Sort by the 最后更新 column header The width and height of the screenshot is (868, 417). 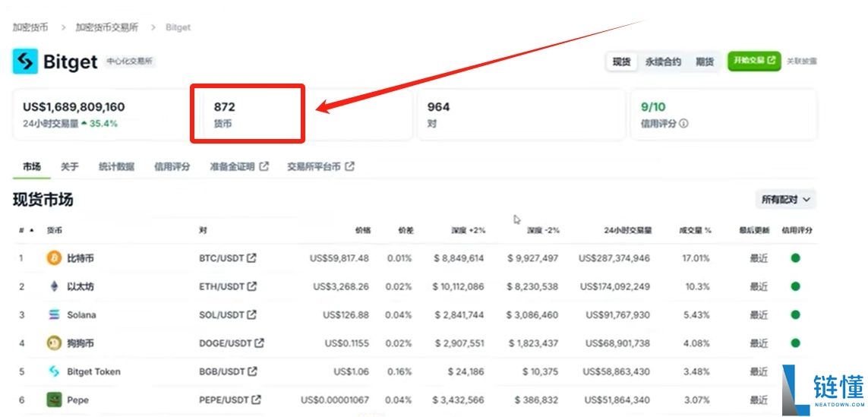(754, 230)
